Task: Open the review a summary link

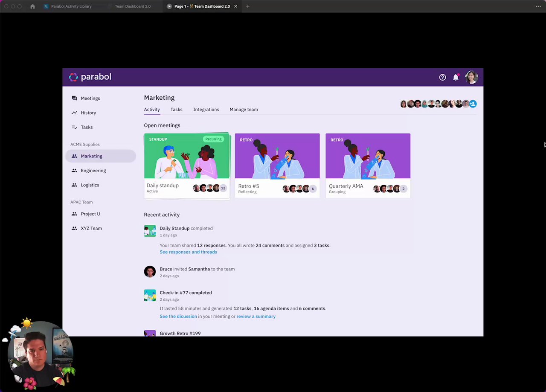Action: tap(256, 317)
